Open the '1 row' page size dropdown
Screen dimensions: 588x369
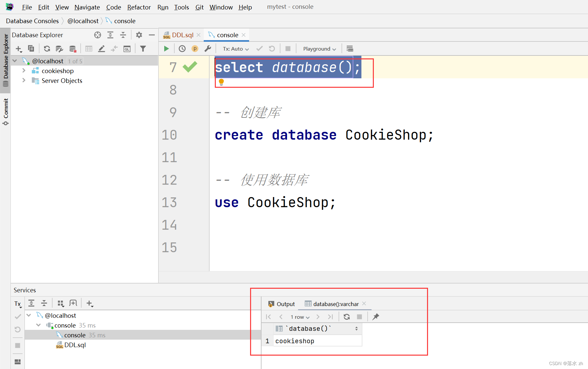300,317
